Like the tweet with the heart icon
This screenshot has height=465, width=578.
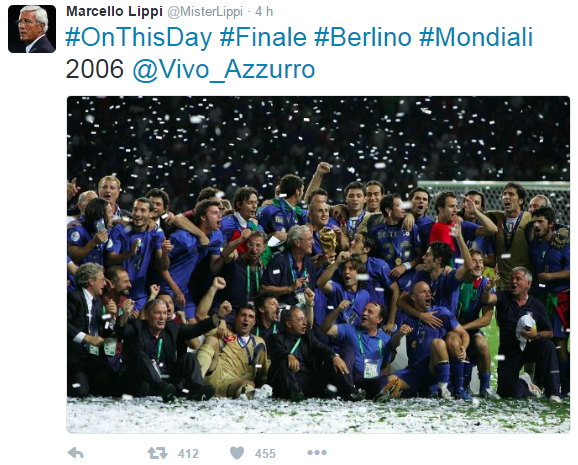[237, 453]
